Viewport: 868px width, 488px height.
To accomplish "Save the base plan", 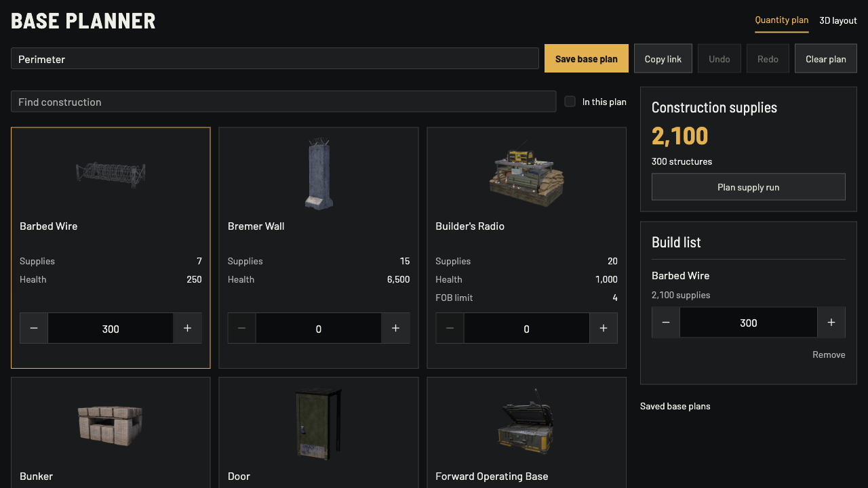I will [587, 59].
